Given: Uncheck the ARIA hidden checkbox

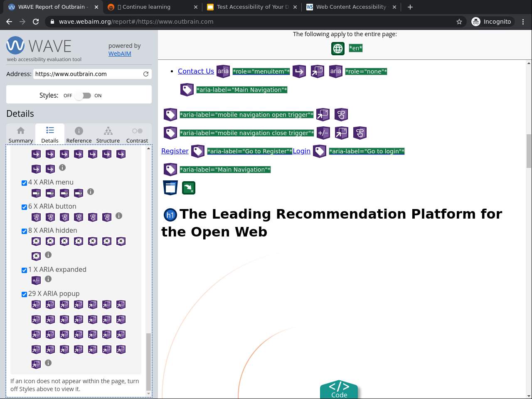Looking at the screenshot, I should pyautogui.click(x=24, y=231).
